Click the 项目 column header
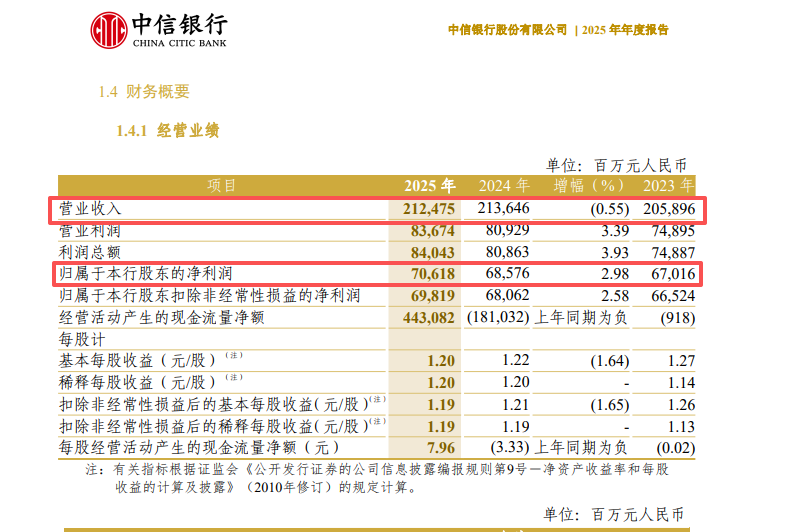 tap(222, 186)
